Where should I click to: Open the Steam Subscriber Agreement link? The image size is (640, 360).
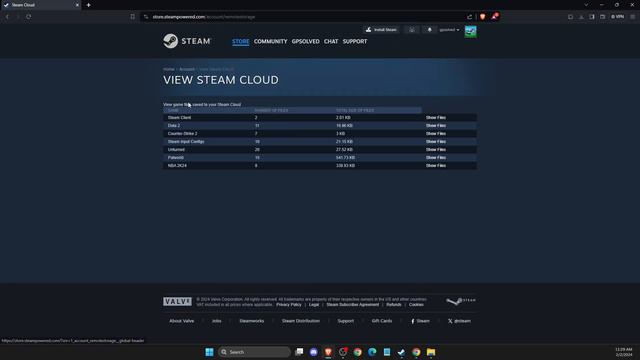coord(353,304)
